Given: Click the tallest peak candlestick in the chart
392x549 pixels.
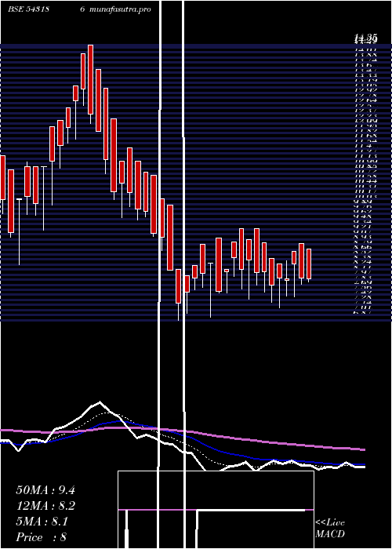Looking at the screenshot, I should coord(90,84).
